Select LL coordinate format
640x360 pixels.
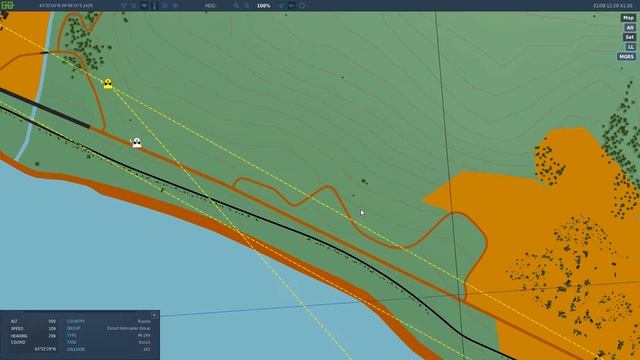(631, 47)
